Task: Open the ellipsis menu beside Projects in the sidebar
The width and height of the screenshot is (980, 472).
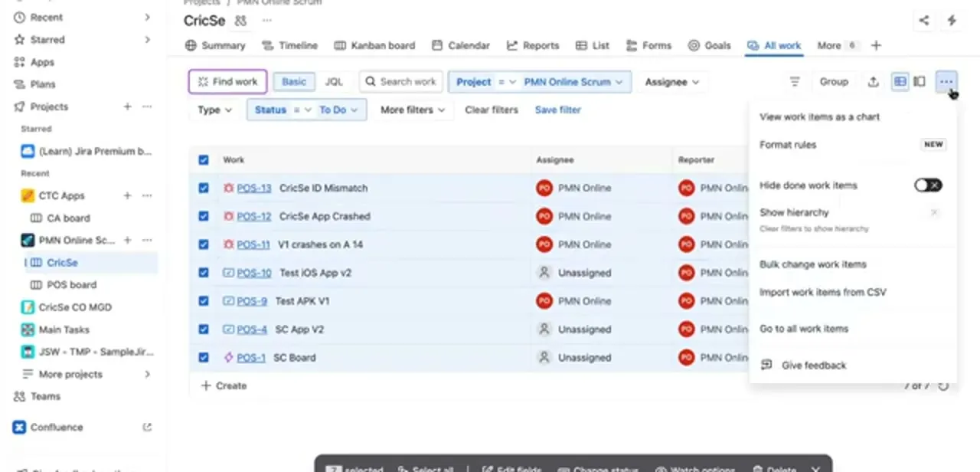Action: (147, 107)
